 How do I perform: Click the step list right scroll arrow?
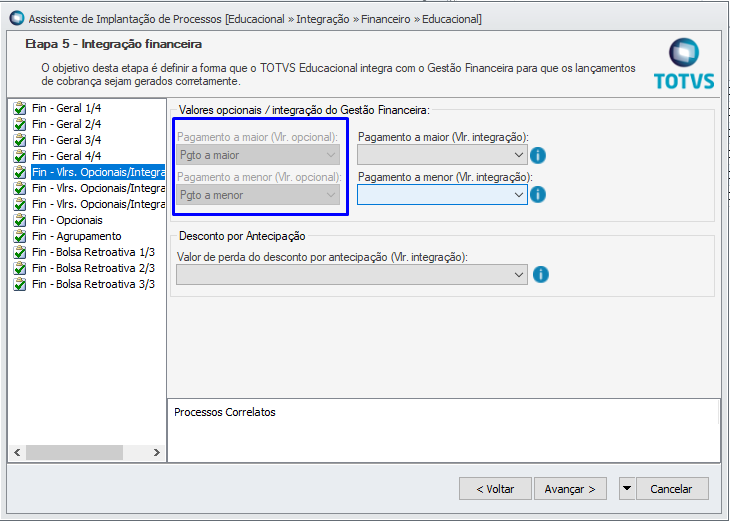(157, 453)
